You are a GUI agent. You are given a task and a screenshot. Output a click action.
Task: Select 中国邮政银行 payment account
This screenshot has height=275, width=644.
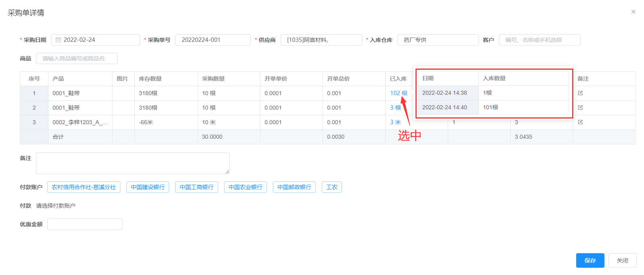coord(294,187)
